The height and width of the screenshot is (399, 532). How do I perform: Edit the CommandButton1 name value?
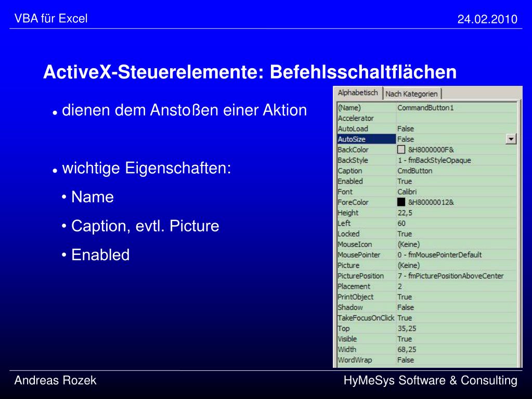coord(425,108)
